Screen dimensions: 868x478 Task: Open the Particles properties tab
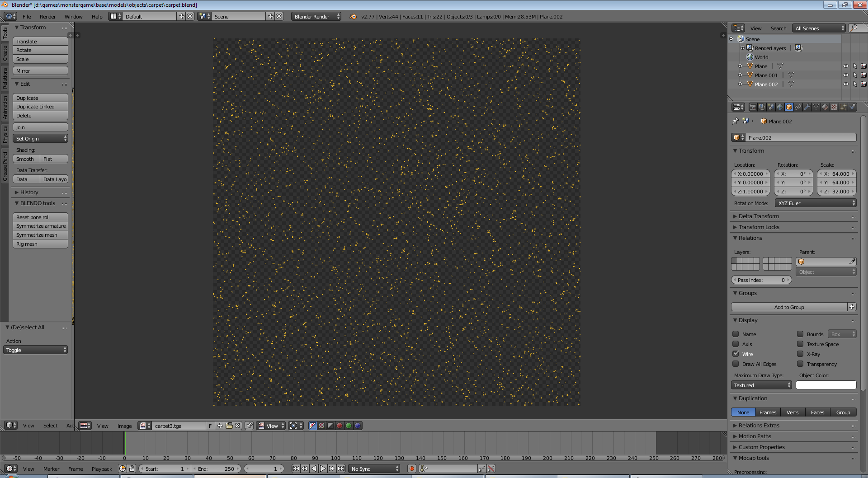tap(843, 107)
